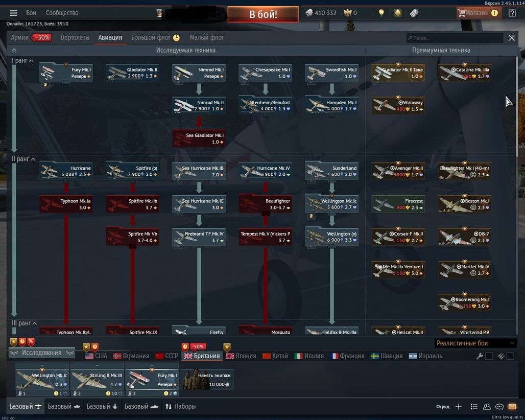Collapse all ranks double-chevron icon
This screenshot has height=420, width=525.
pos(14,50)
